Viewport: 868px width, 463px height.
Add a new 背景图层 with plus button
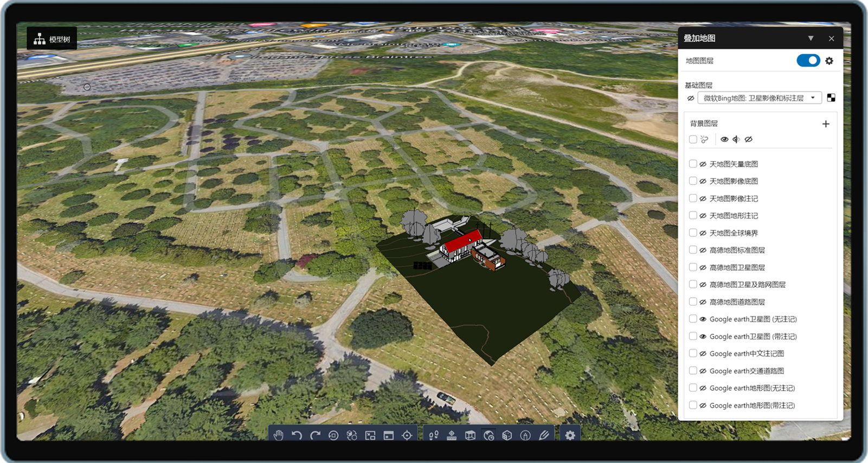(x=826, y=124)
